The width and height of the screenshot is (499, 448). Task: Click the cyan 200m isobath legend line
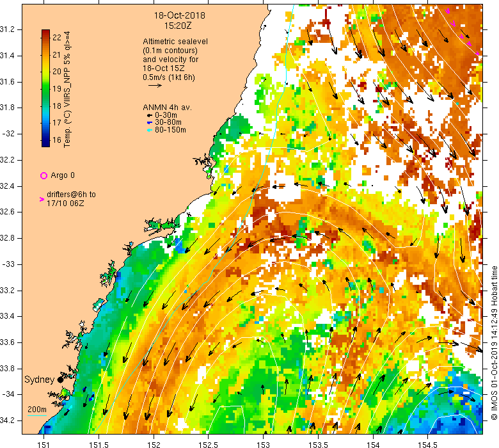[x=37, y=415]
